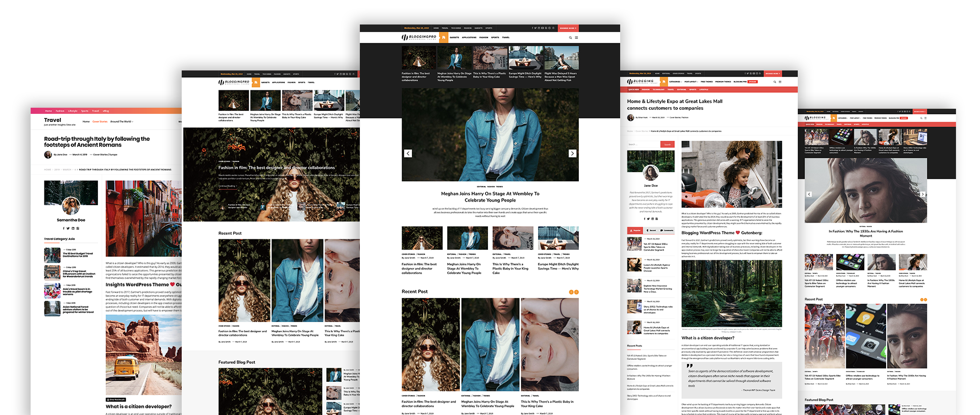Open search icon in the center page header

tap(571, 37)
